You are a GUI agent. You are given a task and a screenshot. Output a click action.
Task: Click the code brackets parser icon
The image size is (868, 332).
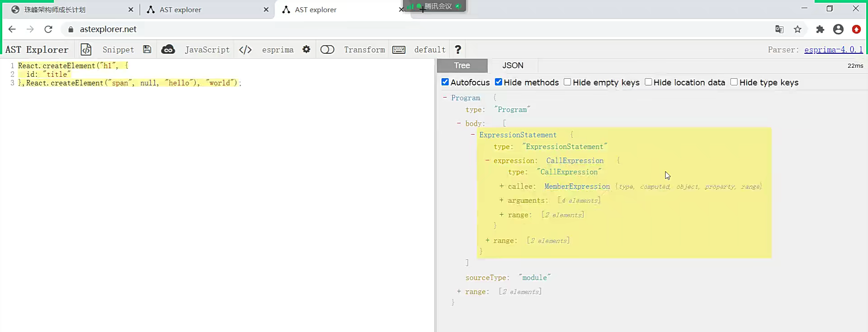(x=245, y=50)
